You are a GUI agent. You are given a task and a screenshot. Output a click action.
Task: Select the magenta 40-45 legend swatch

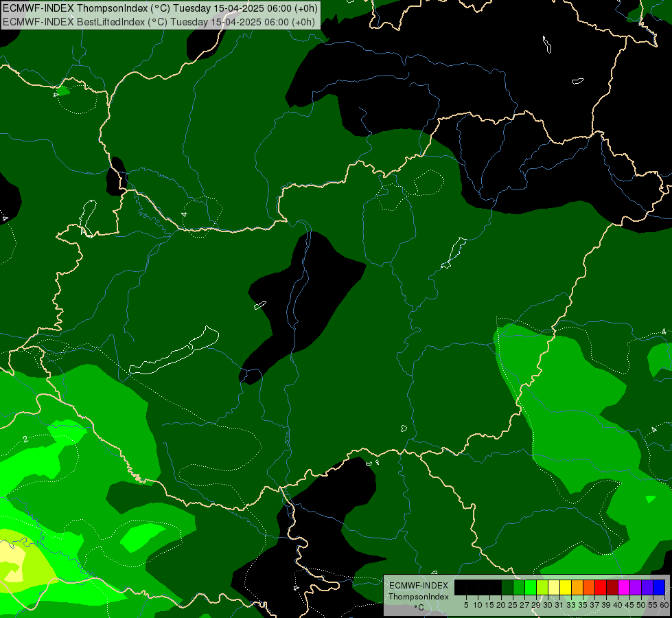(x=624, y=587)
